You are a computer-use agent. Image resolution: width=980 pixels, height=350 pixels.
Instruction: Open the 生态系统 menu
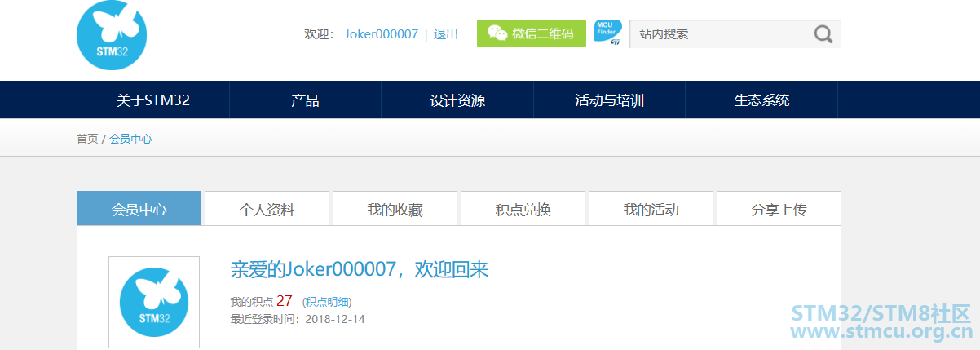point(761,100)
